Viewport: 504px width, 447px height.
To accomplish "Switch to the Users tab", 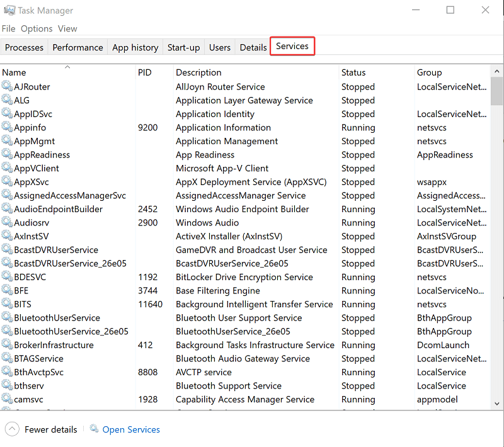I will 220,47.
